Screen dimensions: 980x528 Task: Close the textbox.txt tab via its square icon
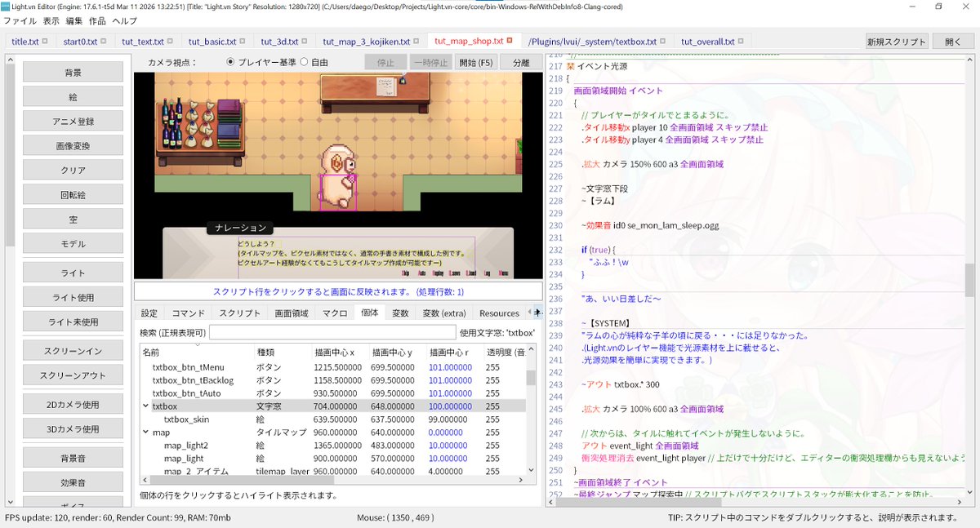[x=662, y=42]
